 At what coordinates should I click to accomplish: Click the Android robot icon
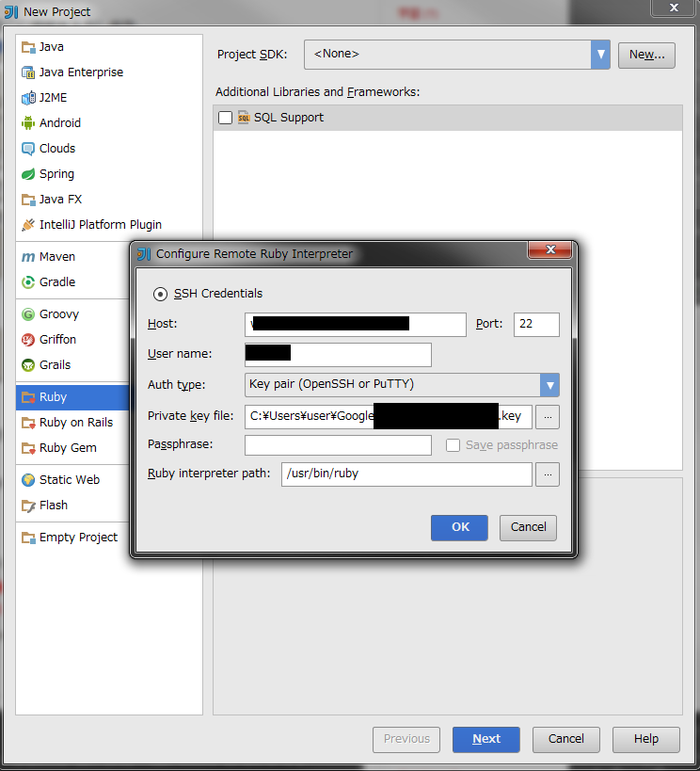(x=28, y=123)
